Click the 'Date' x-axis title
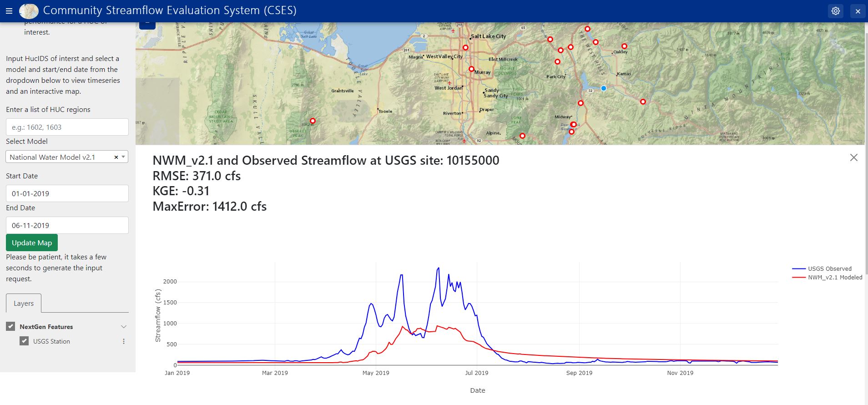 [x=478, y=390]
